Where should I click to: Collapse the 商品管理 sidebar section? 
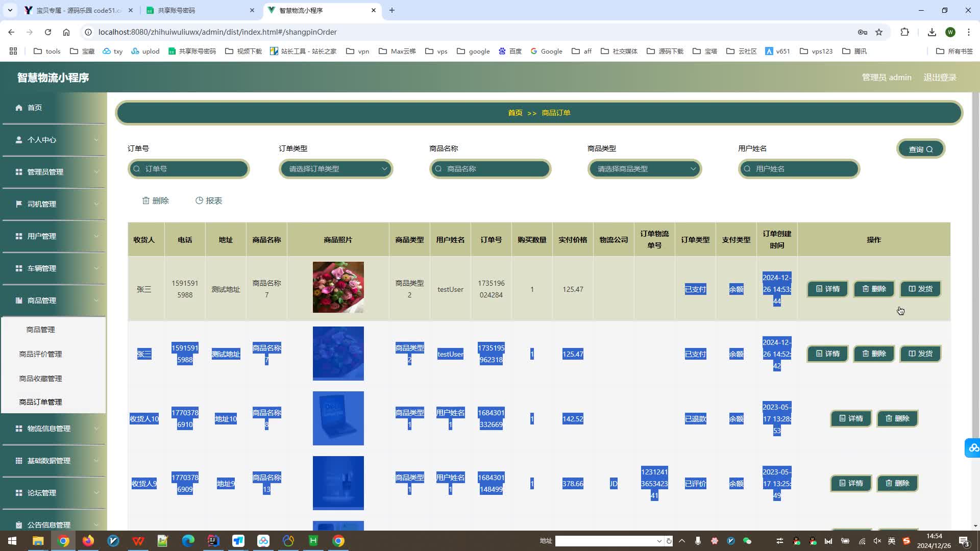[x=54, y=300]
